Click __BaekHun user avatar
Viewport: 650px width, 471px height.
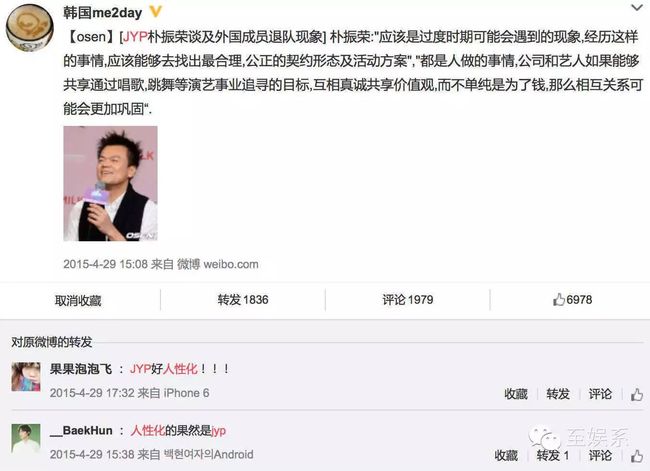click(x=26, y=438)
